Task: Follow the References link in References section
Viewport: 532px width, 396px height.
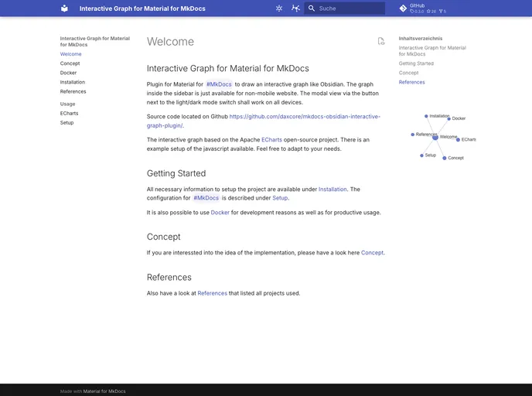Action: point(212,293)
